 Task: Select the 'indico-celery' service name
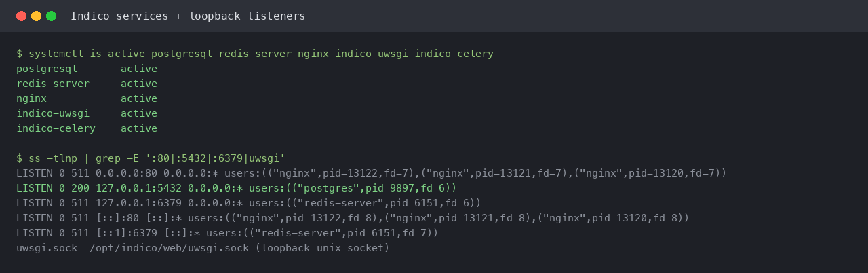56,128
